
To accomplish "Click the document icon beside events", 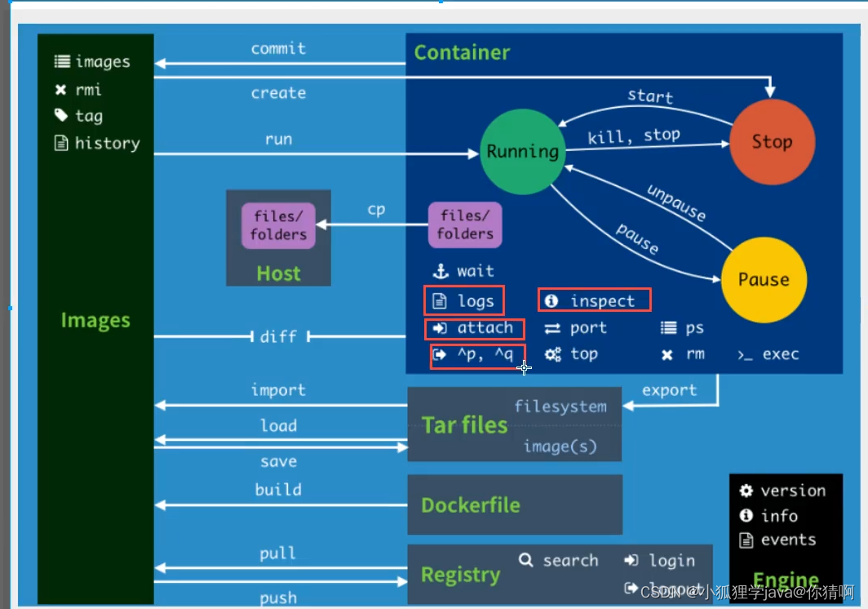I will pyautogui.click(x=746, y=540).
